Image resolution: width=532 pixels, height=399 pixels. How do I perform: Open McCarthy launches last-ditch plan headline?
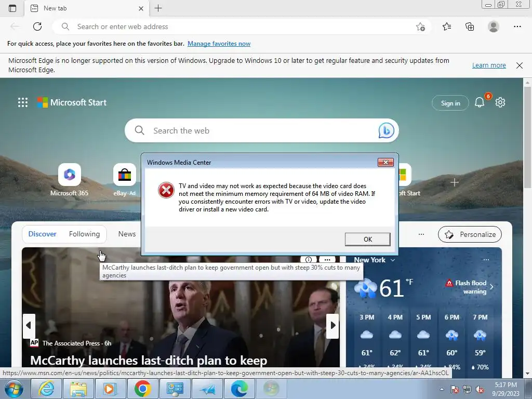(x=149, y=361)
